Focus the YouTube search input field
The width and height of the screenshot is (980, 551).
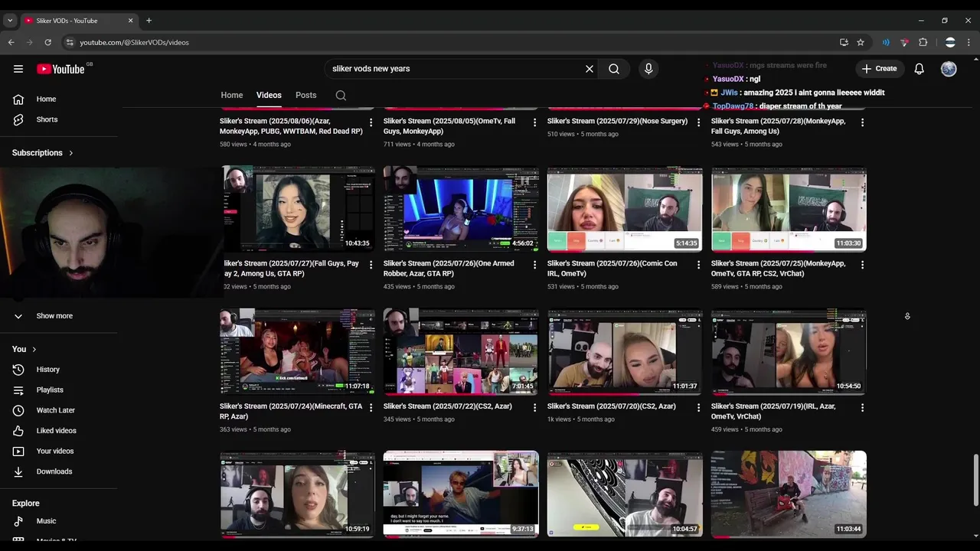456,69
